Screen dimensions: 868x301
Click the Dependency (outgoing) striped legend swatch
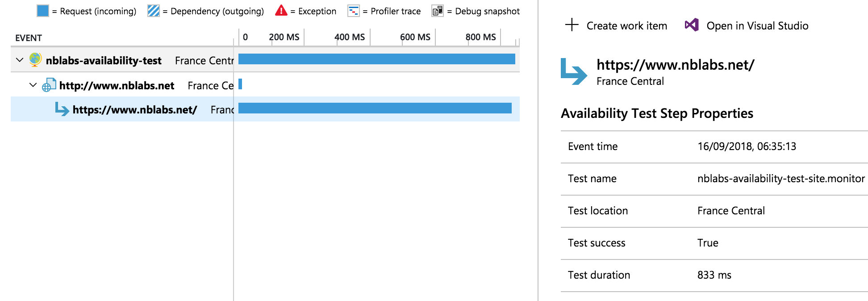click(x=154, y=11)
